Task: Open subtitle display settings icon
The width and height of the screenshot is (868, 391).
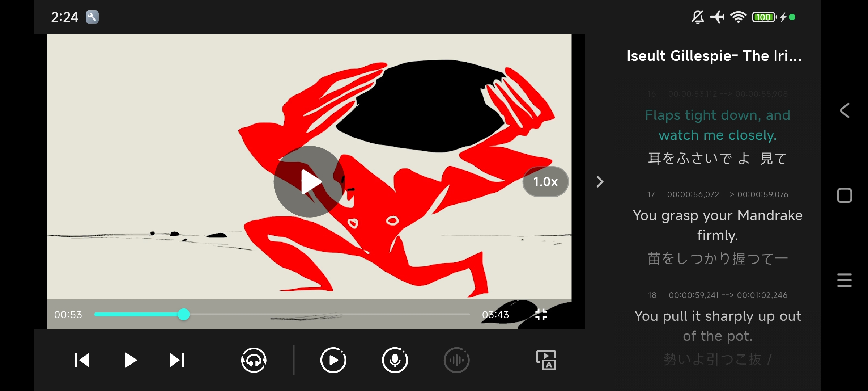Action: pyautogui.click(x=546, y=360)
